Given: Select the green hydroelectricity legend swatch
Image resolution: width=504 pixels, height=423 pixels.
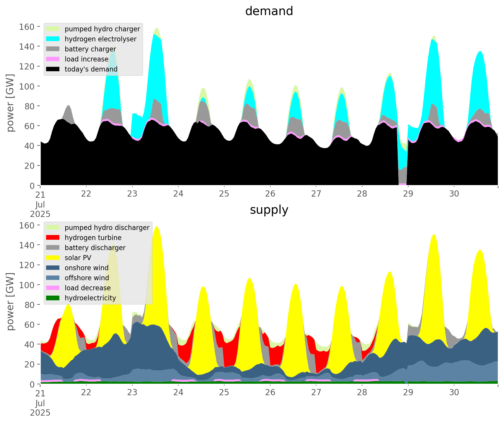Looking at the screenshot, I should tap(53, 298).
